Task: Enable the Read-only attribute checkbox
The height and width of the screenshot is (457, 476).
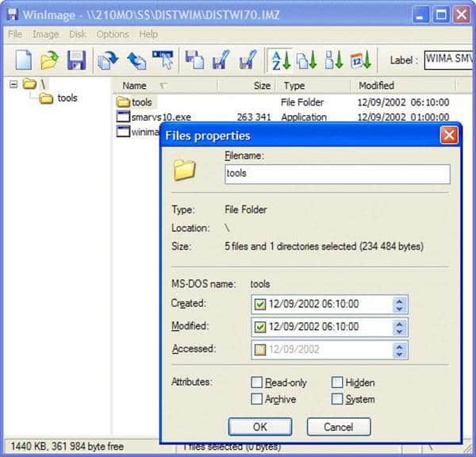Action: (257, 382)
